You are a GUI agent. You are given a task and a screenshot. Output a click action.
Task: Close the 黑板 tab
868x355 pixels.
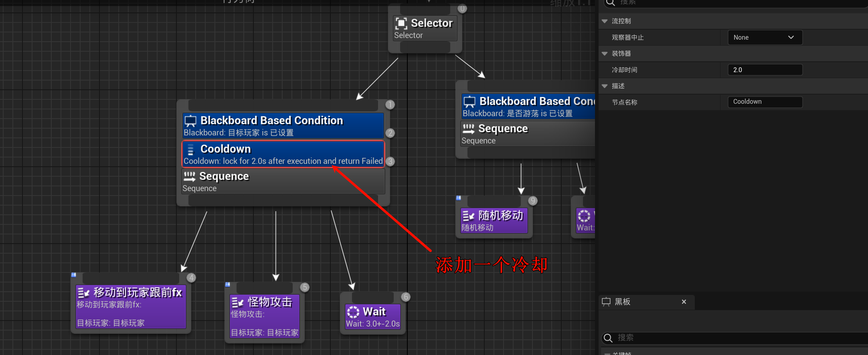click(x=684, y=302)
